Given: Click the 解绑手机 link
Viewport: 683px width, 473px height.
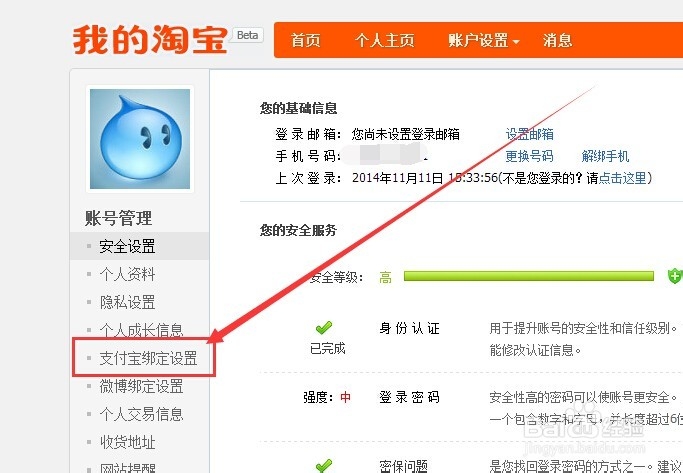Looking at the screenshot, I should pyautogui.click(x=605, y=156).
